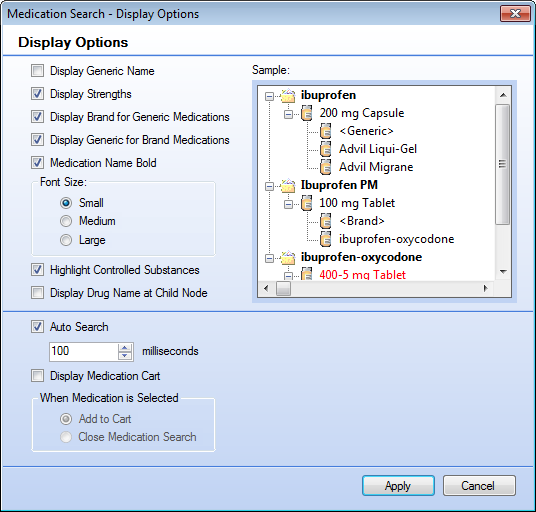
Task: Close the Display Options dialog
Action: (515, 14)
